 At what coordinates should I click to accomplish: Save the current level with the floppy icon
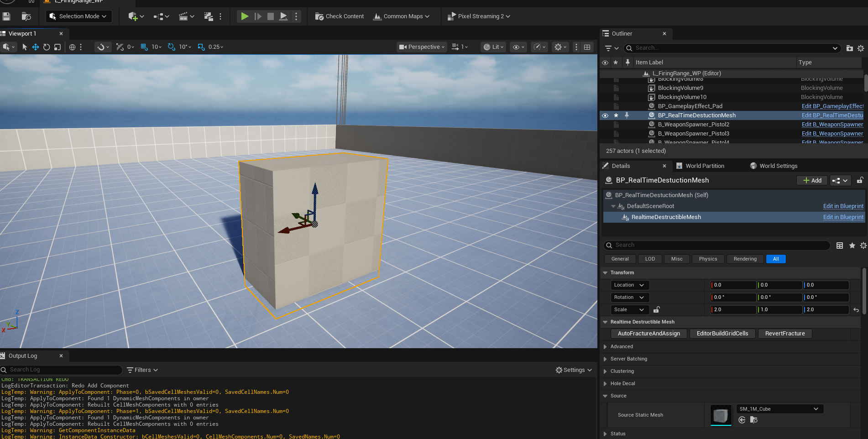pyautogui.click(x=6, y=16)
